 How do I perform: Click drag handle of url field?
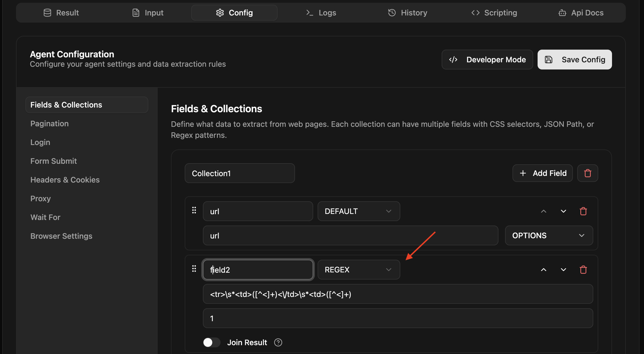(x=194, y=210)
